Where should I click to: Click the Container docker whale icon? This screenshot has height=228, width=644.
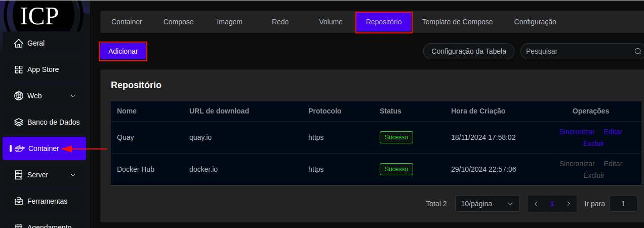pyautogui.click(x=20, y=148)
